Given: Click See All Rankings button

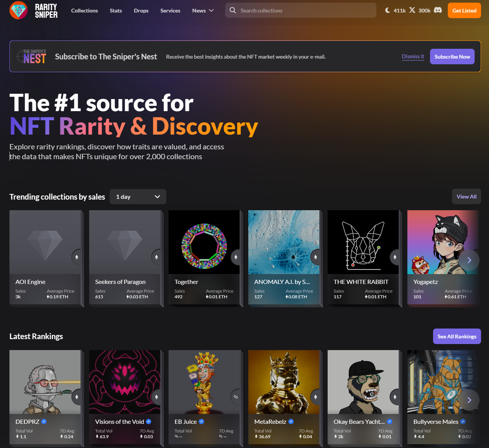Looking at the screenshot, I should [457, 336].
